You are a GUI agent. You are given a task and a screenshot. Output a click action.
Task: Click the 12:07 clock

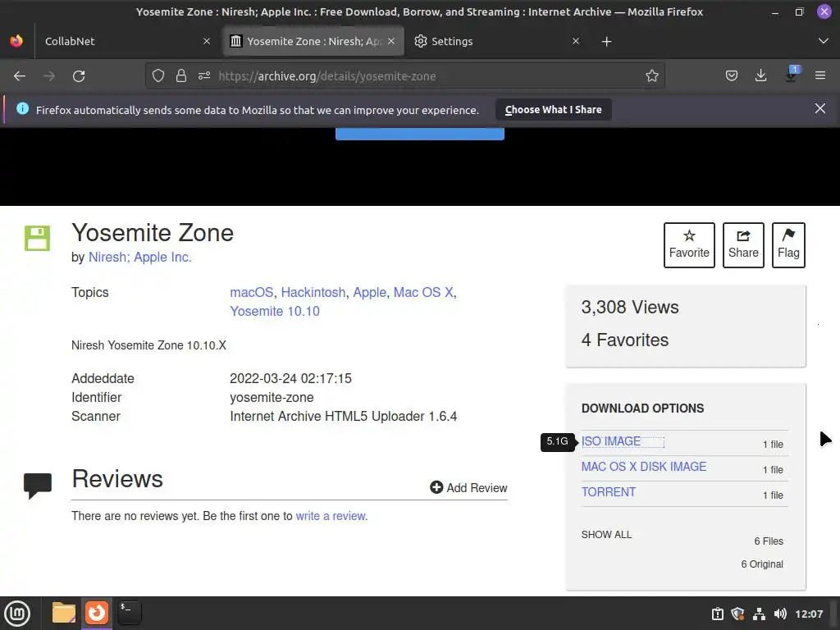(808, 614)
